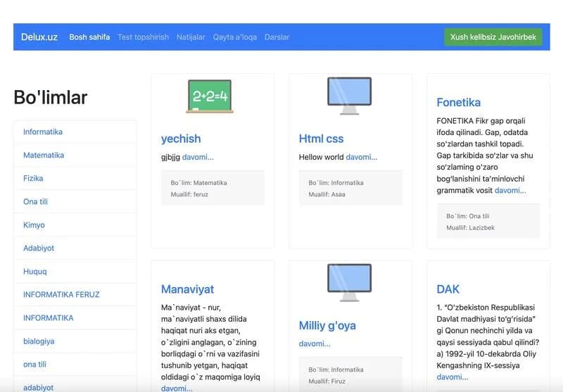Select Informatika category in sidebar
This screenshot has width=563, height=392.
tap(75, 132)
